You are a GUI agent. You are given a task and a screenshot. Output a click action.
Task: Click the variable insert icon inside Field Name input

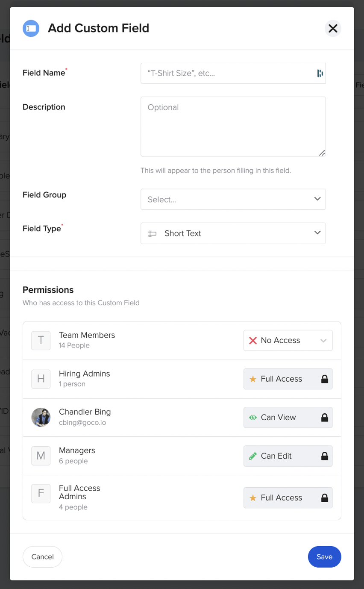tap(320, 73)
